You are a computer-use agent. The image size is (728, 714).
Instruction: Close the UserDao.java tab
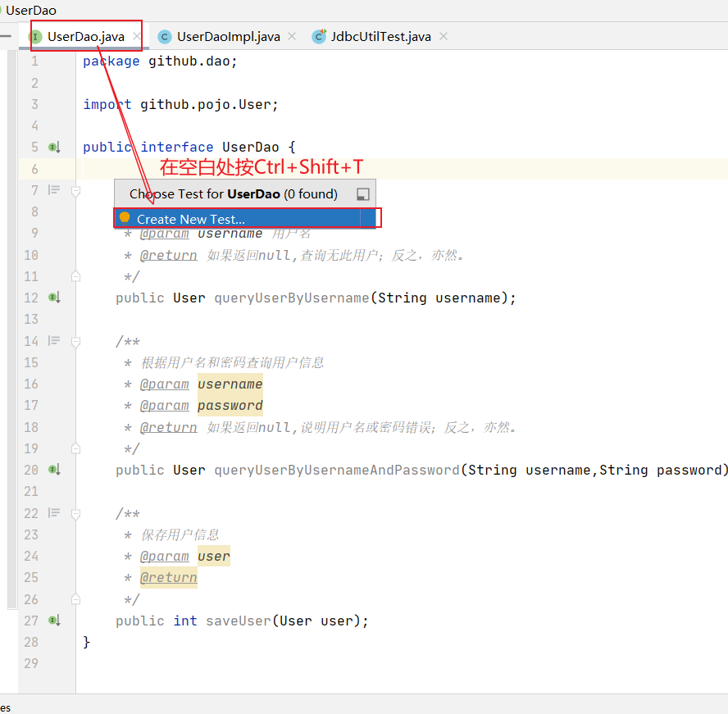click(136, 36)
